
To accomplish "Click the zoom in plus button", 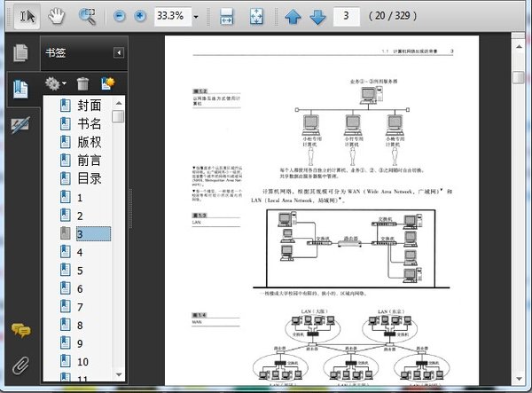I will click(139, 16).
